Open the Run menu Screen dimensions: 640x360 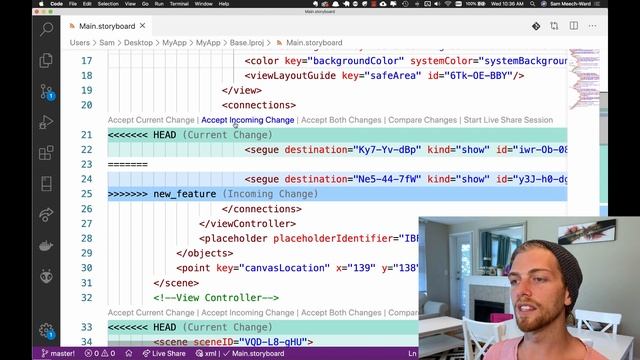click(x=159, y=4)
